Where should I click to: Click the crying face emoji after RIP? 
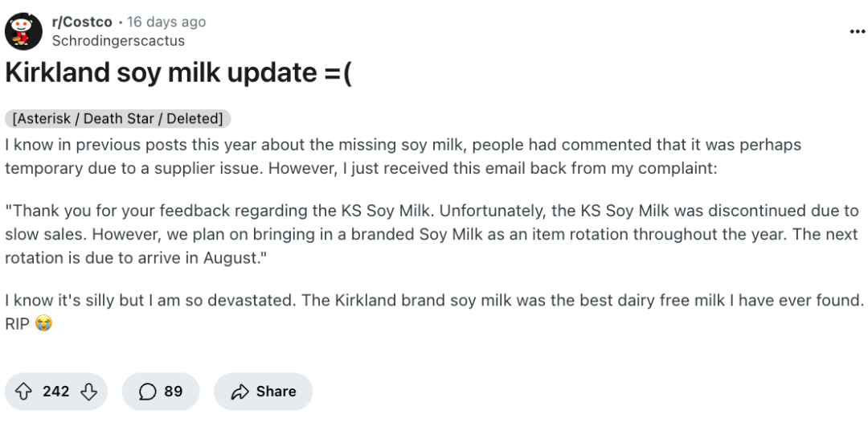[x=43, y=324]
